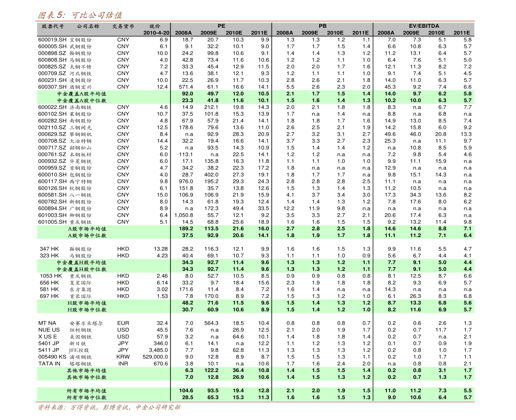516x420 pixels.
Task: Select stock code 002110.SZ
Action: (x=52, y=127)
